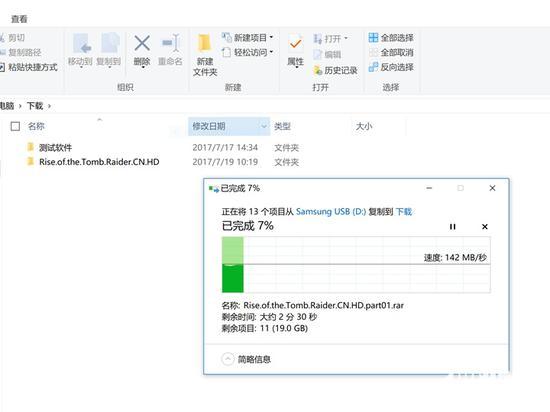Screen dimensions: 550x412
Task: Tick the select-all checkbox beside 名称
Action: click(15, 126)
